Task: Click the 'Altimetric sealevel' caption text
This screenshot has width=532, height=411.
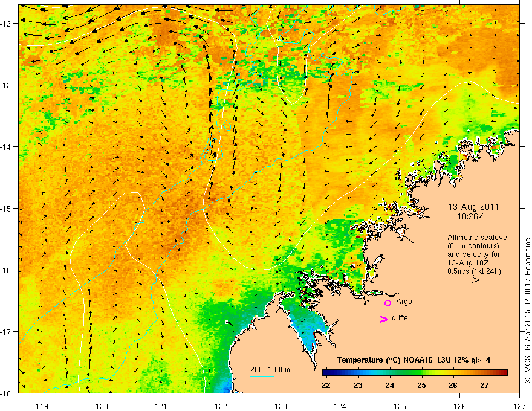Action: [x=478, y=238]
